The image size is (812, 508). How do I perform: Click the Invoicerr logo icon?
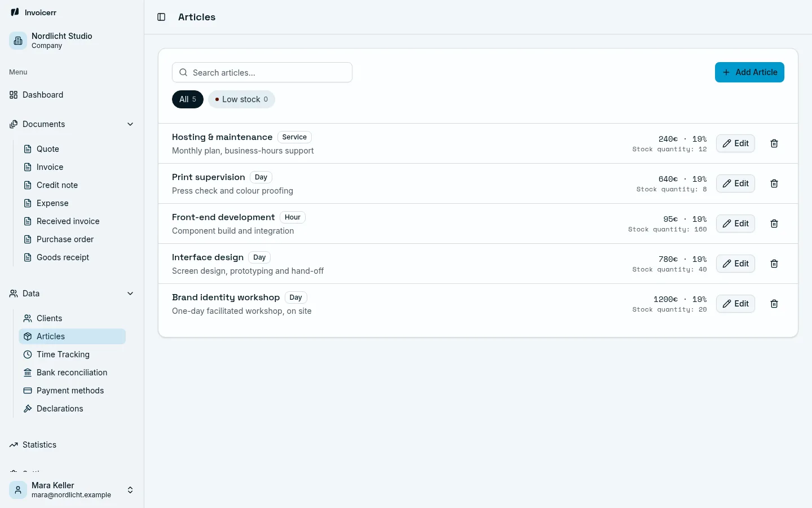15,12
